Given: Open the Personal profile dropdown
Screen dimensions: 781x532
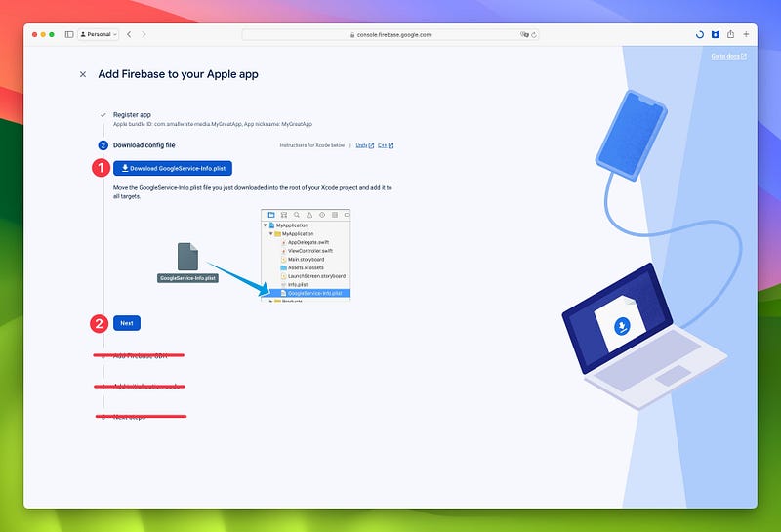Looking at the screenshot, I should click(99, 34).
